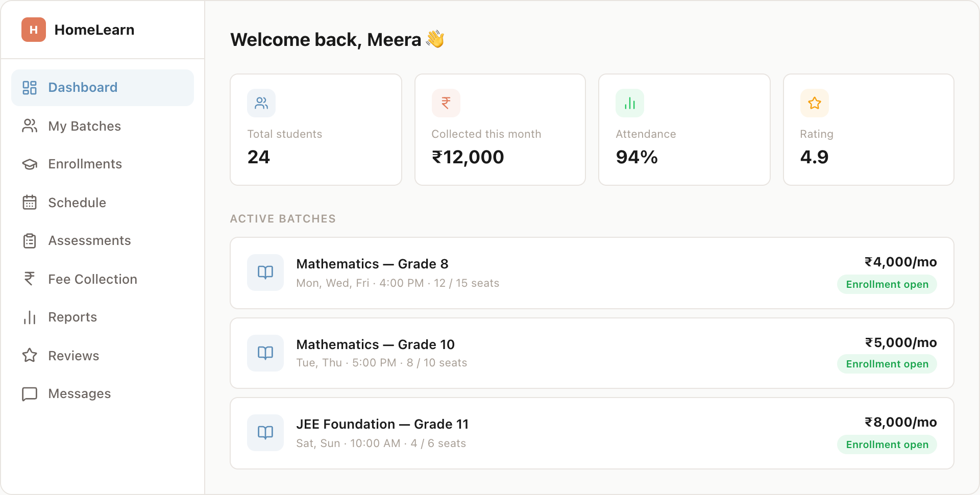The image size is (980, 495).
Task: Select the Fee Collection rupee icon
Action: pyautogui.click(x=30, y=279)
